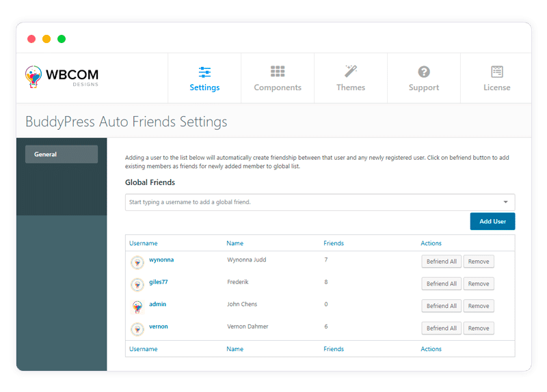Click vernon's friend count 6

coord(326,326)
